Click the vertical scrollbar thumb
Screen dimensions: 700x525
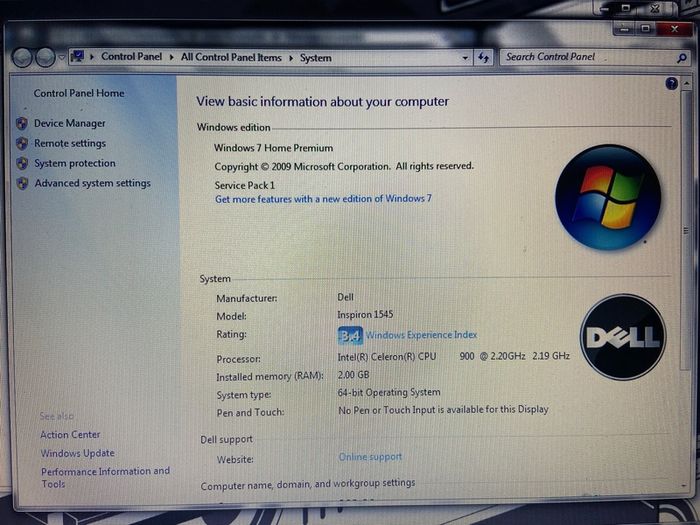(685, 231)
